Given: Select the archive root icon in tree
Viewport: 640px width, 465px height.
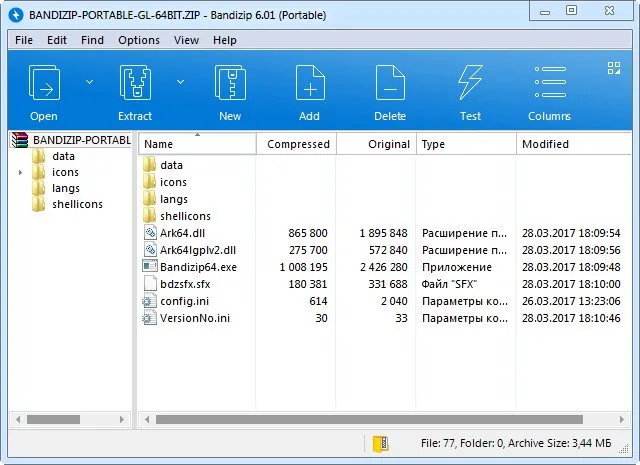Looking at the screenshot, I should coord(20,140).
